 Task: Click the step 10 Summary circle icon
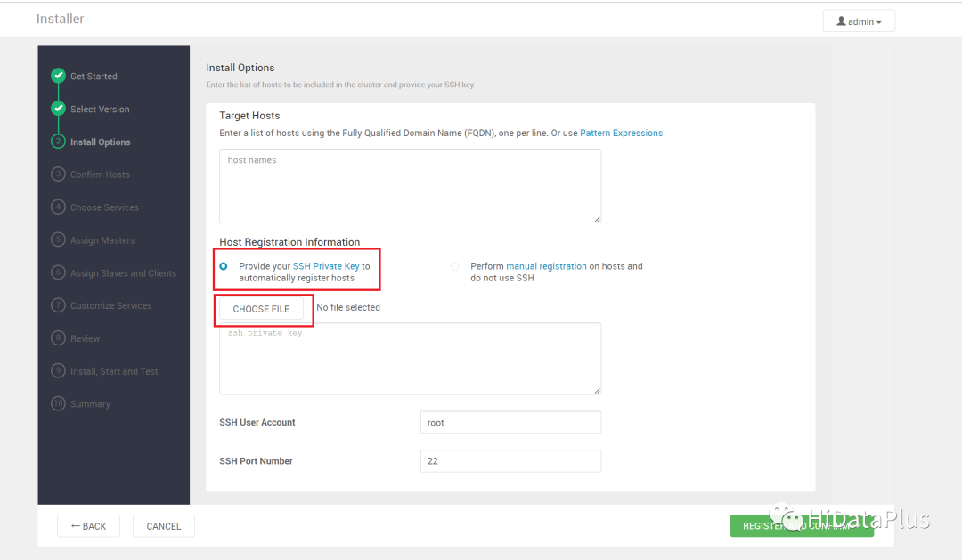(59, 404)
